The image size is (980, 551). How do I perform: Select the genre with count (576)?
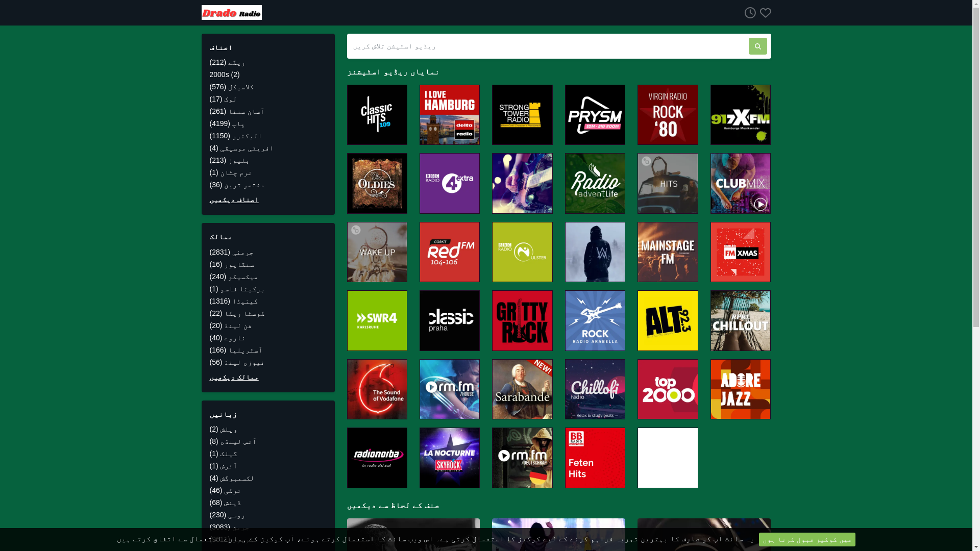tap(232, 87)
